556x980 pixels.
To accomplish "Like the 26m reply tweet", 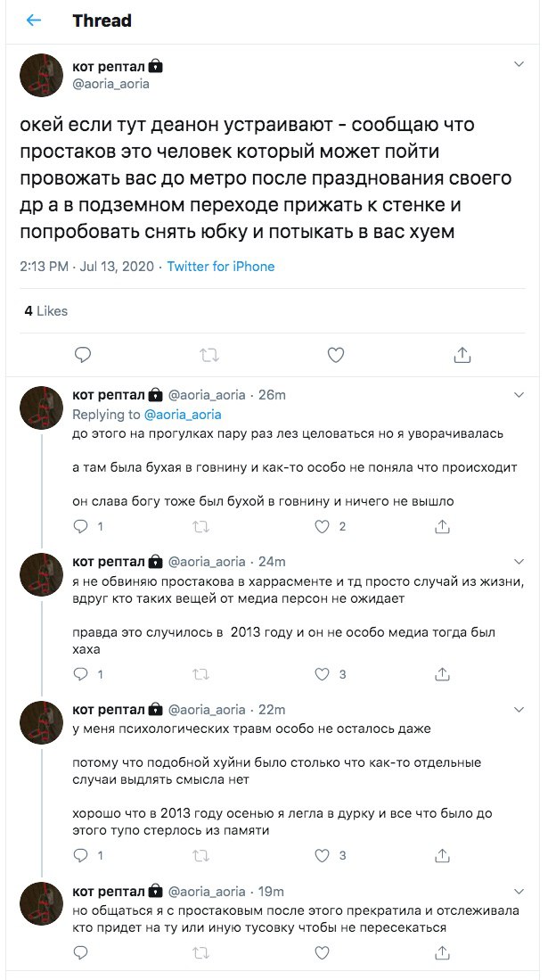I will tap(325, 527).
